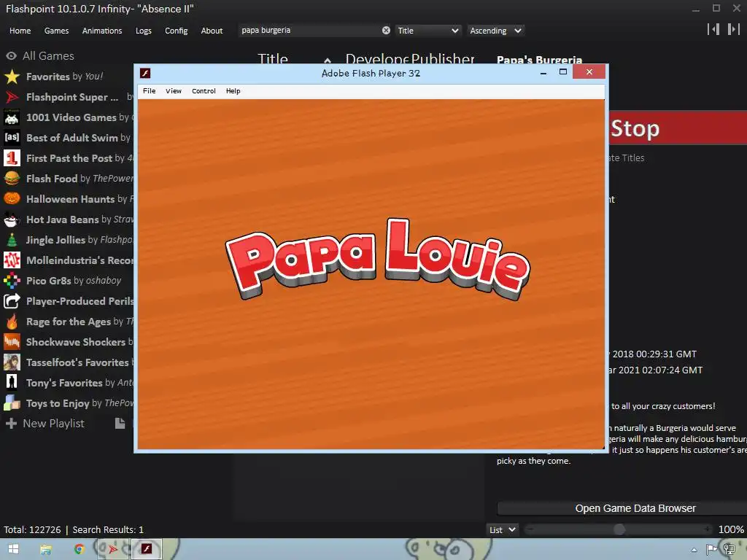Viewport: 747px width, 560px height.
Task: Click the import playlist file icon
Action: [x=120, y=424]
